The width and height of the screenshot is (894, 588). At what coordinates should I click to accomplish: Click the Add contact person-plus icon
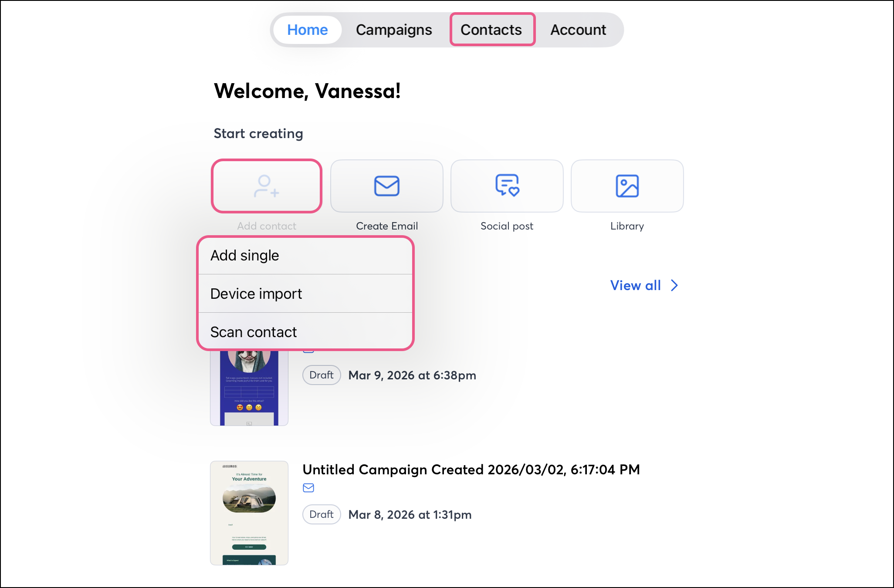coord(266,186)
